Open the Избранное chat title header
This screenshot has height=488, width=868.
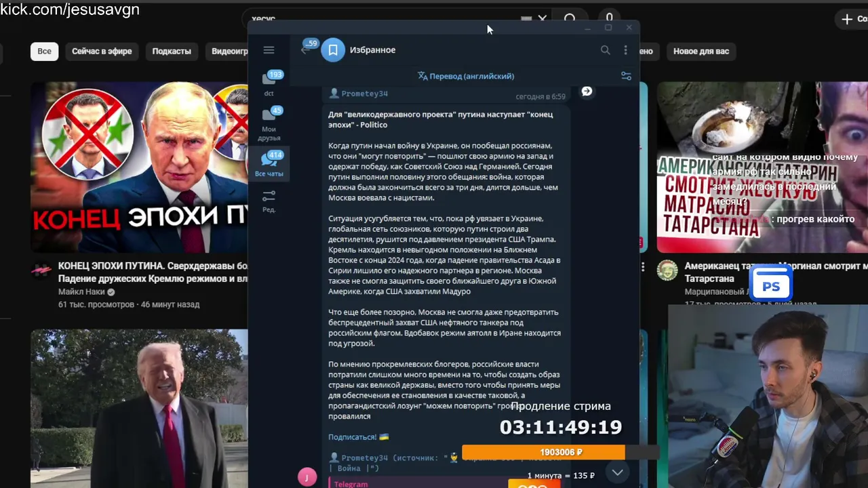tap(372, 49)
